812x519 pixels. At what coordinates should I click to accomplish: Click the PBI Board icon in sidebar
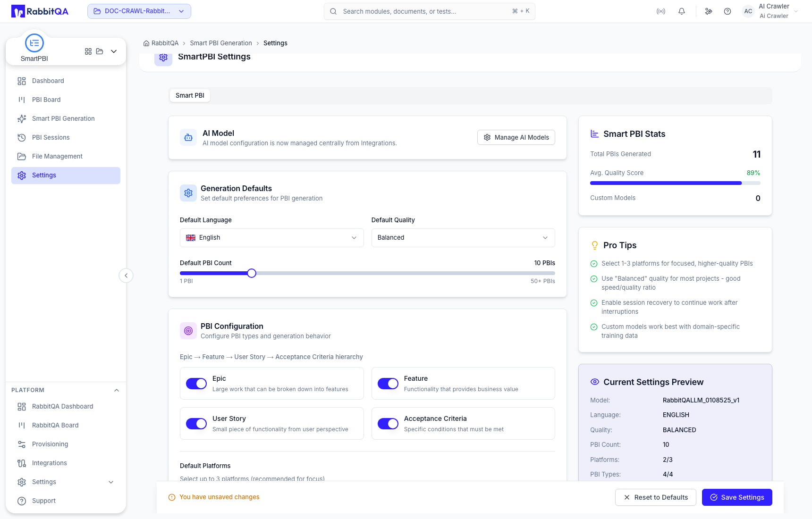pyautogui.click(x=22, y=100)
